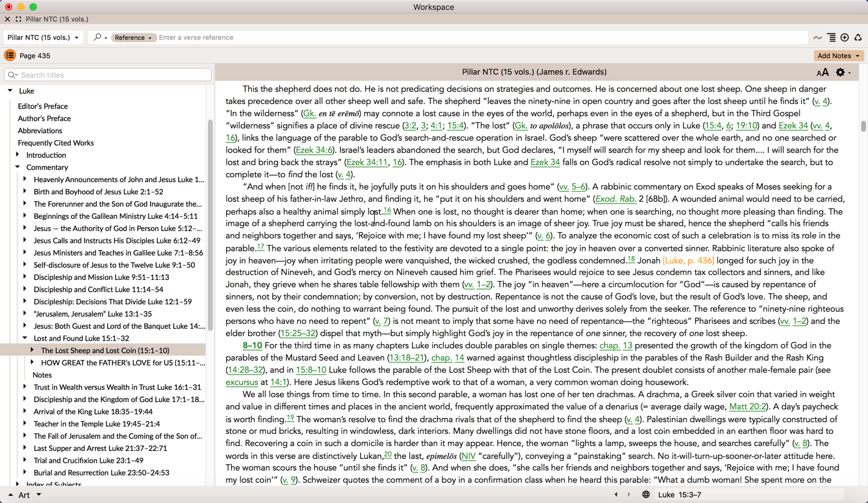
Task: Click the globe icon in status bar
Action: [645, 494]
